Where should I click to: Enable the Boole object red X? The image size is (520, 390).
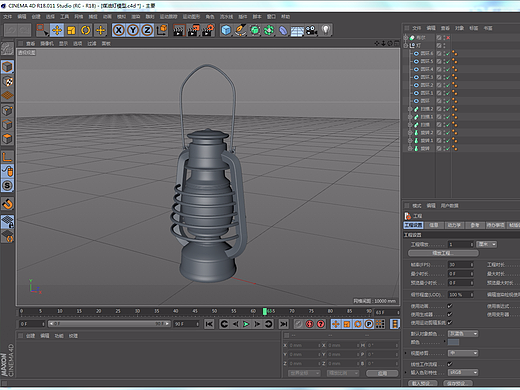[448, 38]
